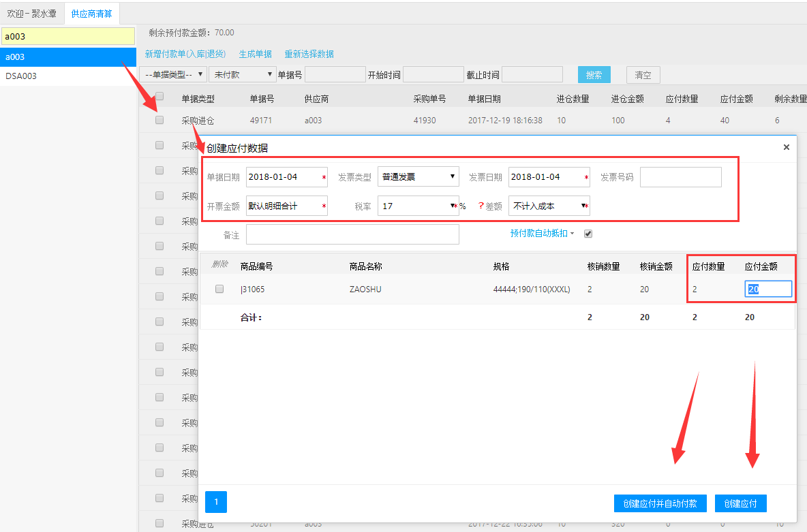
Task: Open the 税率 17 dropdown
Action: (418, 206)
